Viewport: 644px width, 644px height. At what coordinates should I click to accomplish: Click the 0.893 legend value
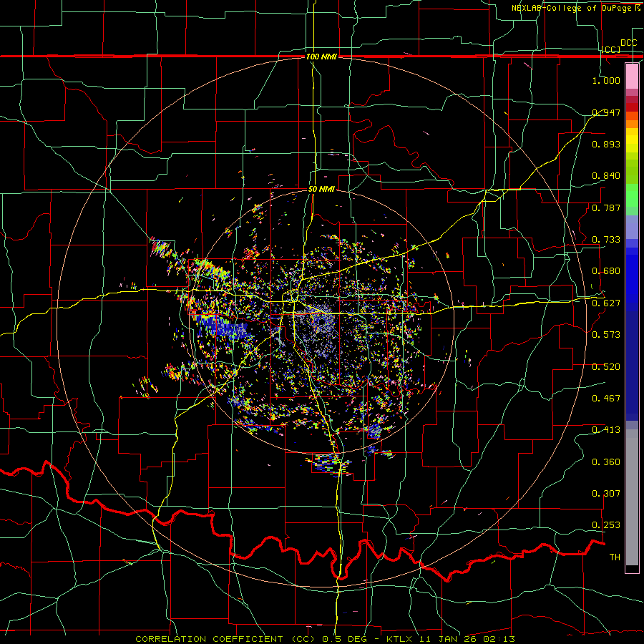coord(606,144)
